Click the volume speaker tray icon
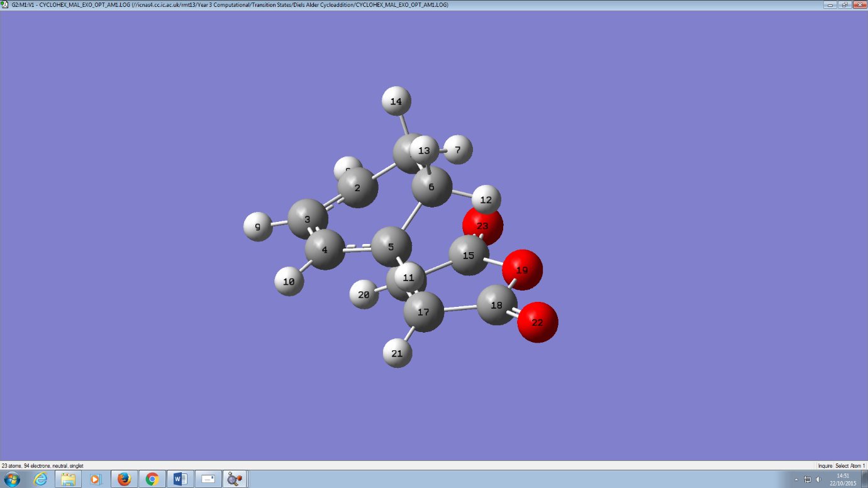The height and width of the screenshot is (488, 868). (818, 479)
